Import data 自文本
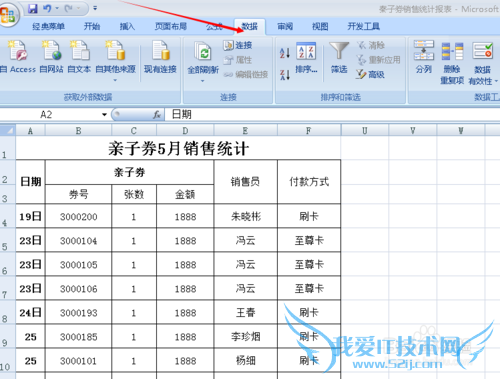 tap(79, 57)
